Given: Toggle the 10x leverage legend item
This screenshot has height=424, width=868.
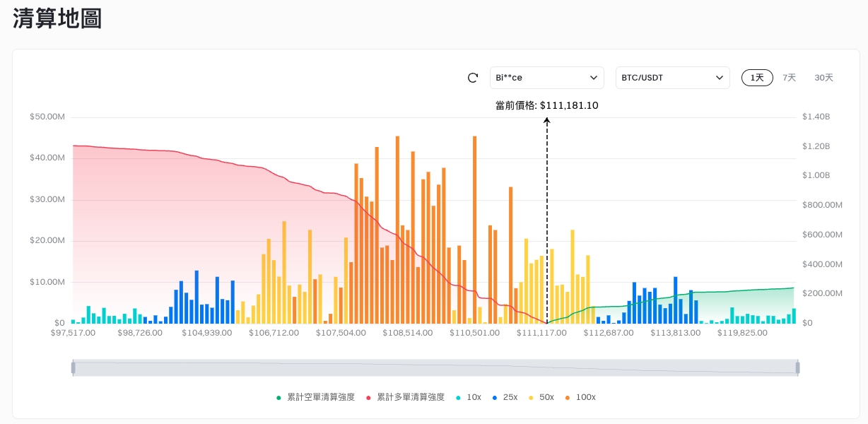Looking at the screenshot, I should (x=468, y=397).
